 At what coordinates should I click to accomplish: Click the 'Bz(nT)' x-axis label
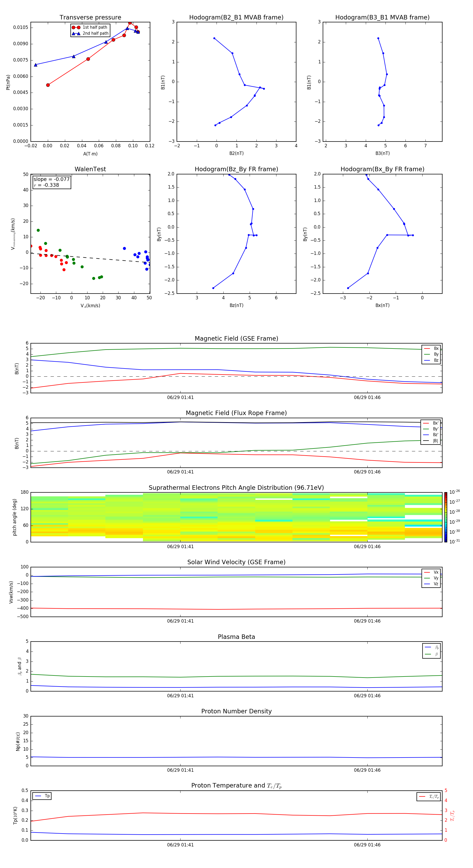[236, 305]
